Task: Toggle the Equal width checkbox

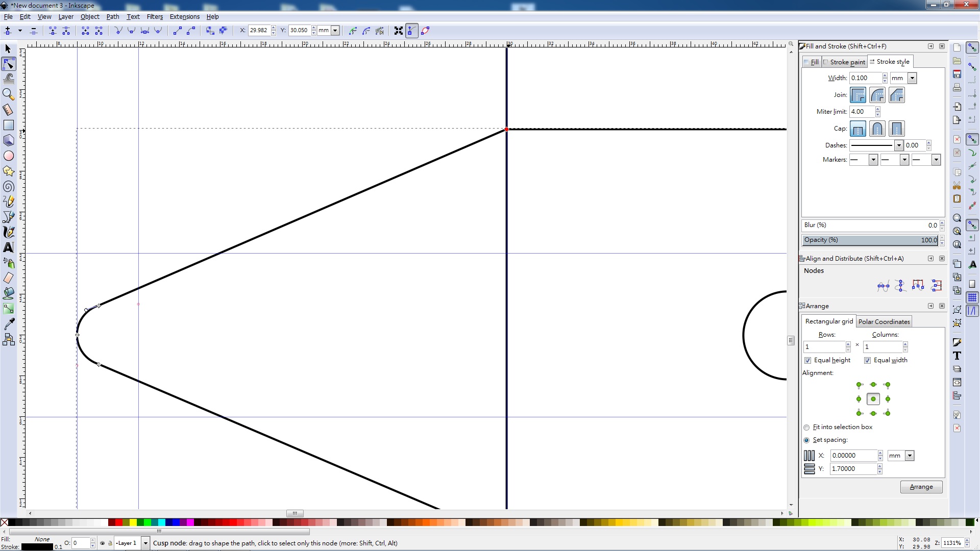Action: (867, 360)
